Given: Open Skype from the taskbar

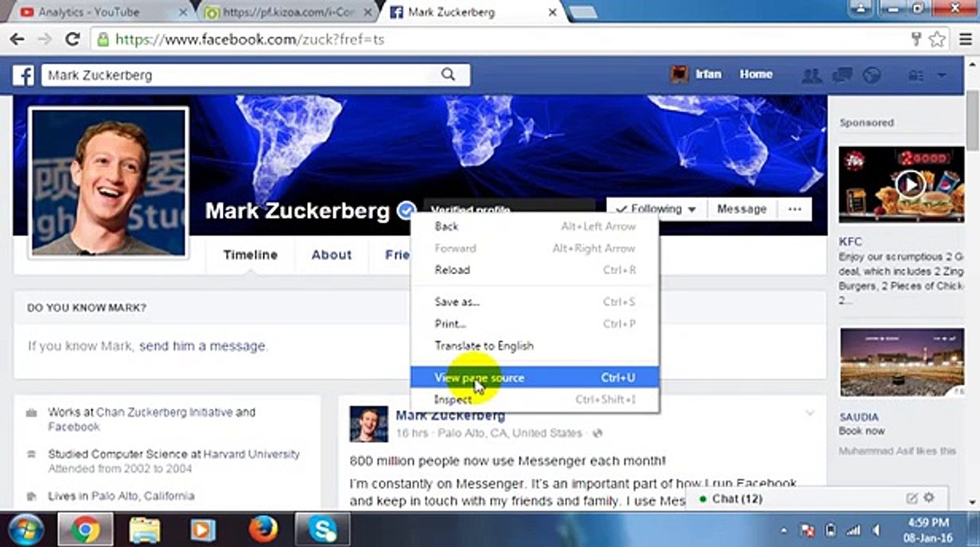Looking at the screenshot, I should click(x=322, y=530).
